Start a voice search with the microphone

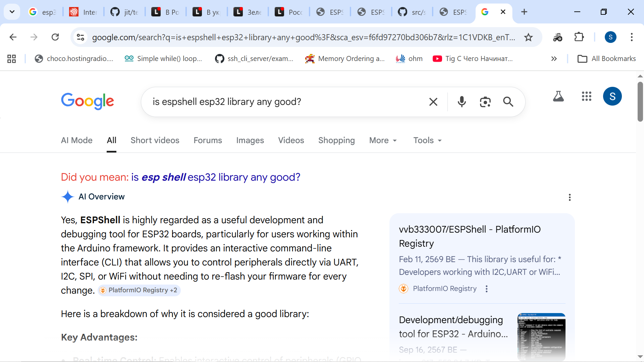click(462, 102)
